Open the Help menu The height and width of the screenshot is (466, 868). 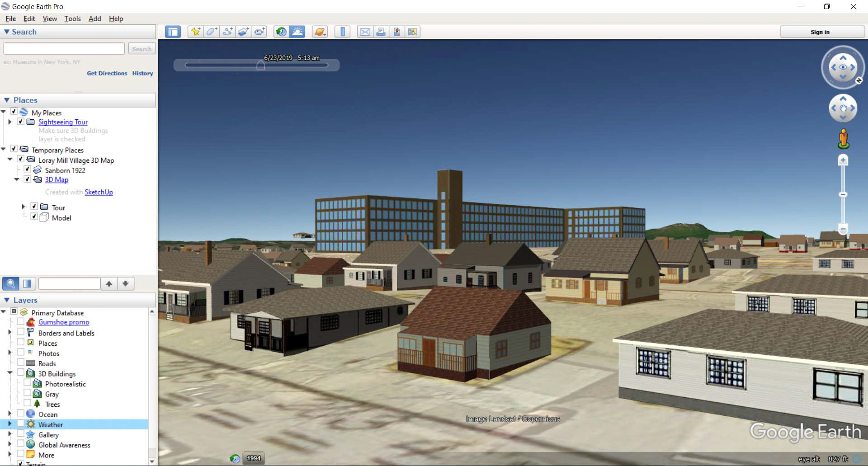116,19
